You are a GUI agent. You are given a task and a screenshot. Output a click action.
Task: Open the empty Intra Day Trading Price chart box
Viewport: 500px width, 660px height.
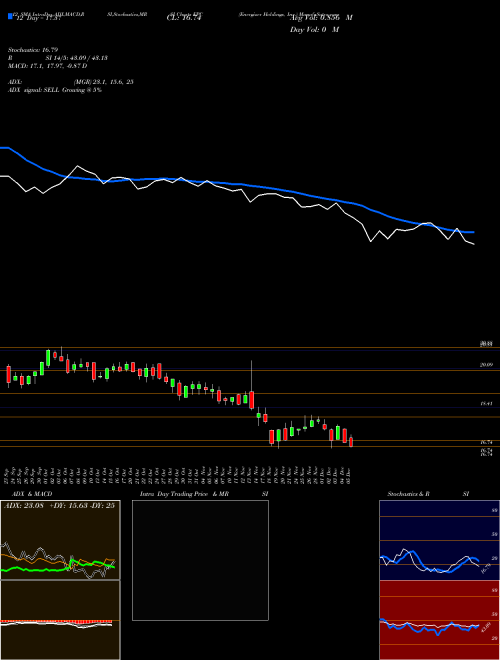(200, 560)
